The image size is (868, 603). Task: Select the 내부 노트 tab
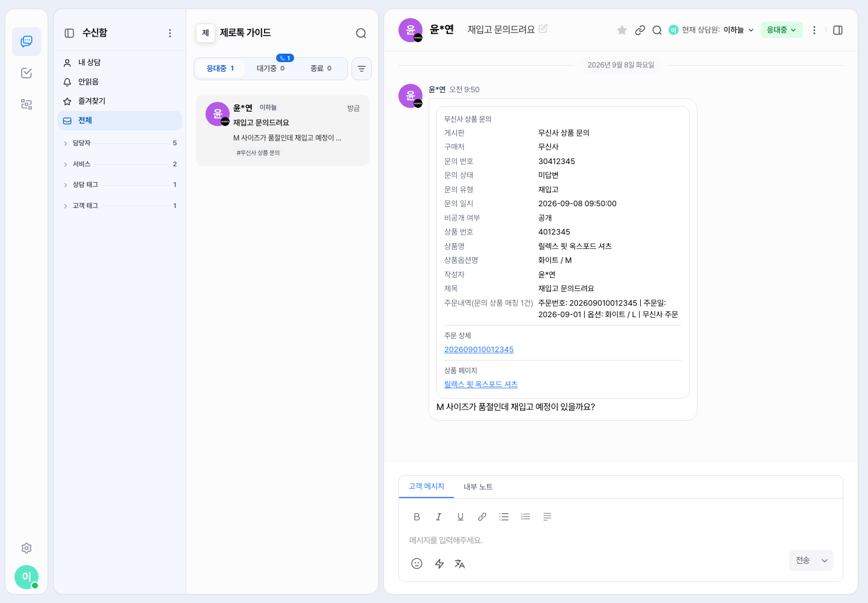(478, 487)
